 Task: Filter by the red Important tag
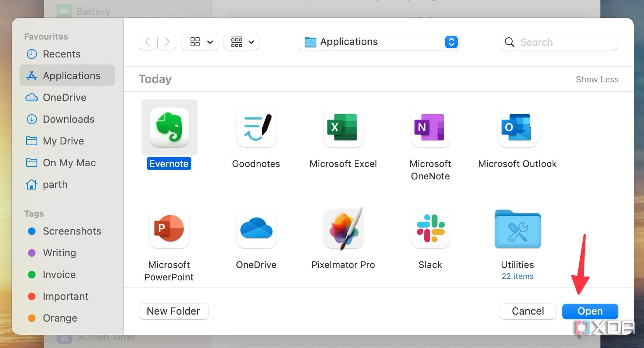pos(67,296)
